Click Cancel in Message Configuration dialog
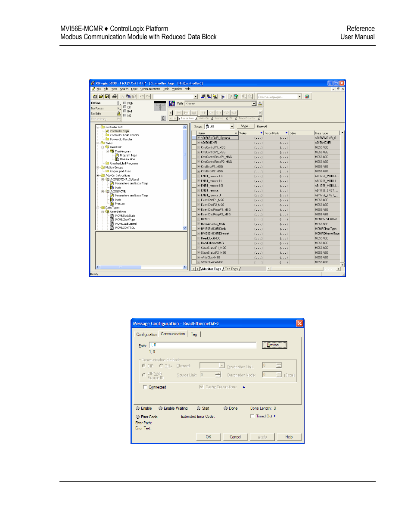The height and width of the screenshot is (532, 411). pos(235,437)
